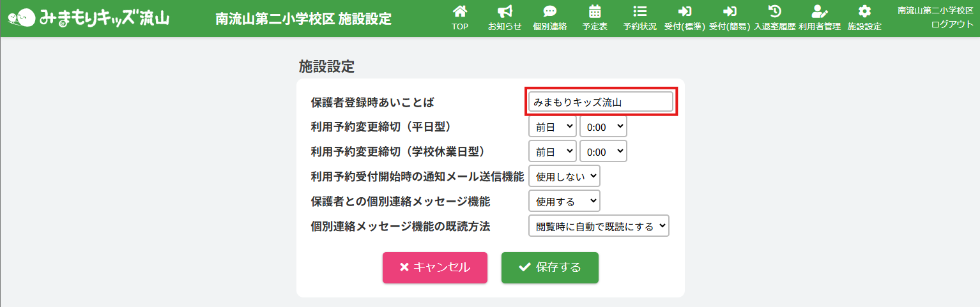Open 学校休業日型 deadline time dropdown
The image size is (980, 307).
(603, 151)
